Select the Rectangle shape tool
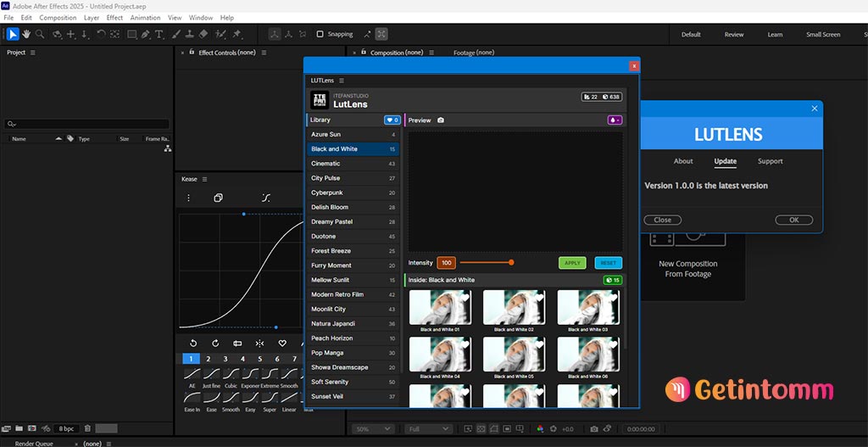 [x=131, y=34]
